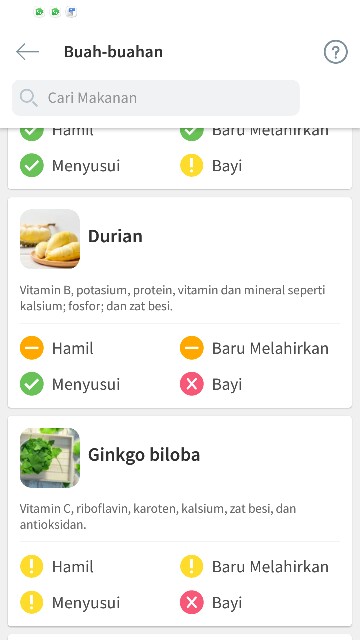The width and height of the screenshot is (360, 640).
Task: Tap the Durian nutrient description text
Action: tap(172, 298)
